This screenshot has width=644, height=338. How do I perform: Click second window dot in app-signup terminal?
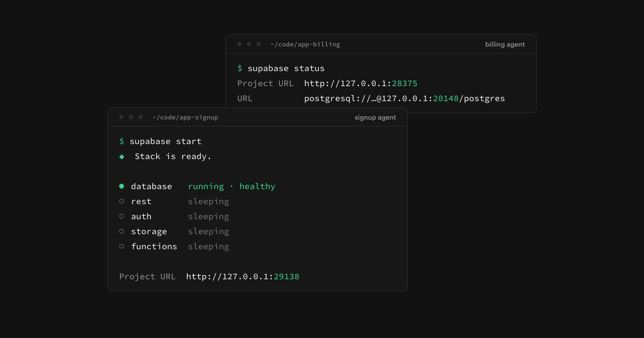tap(131, 117)
